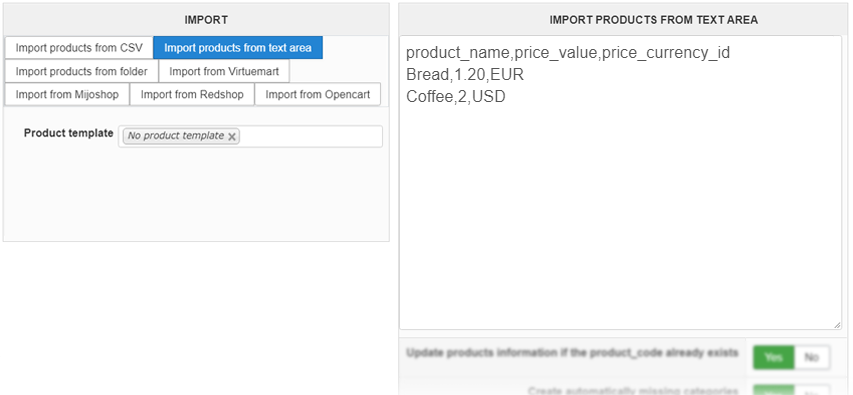Select the 'Import products from text area' tab

238,48
